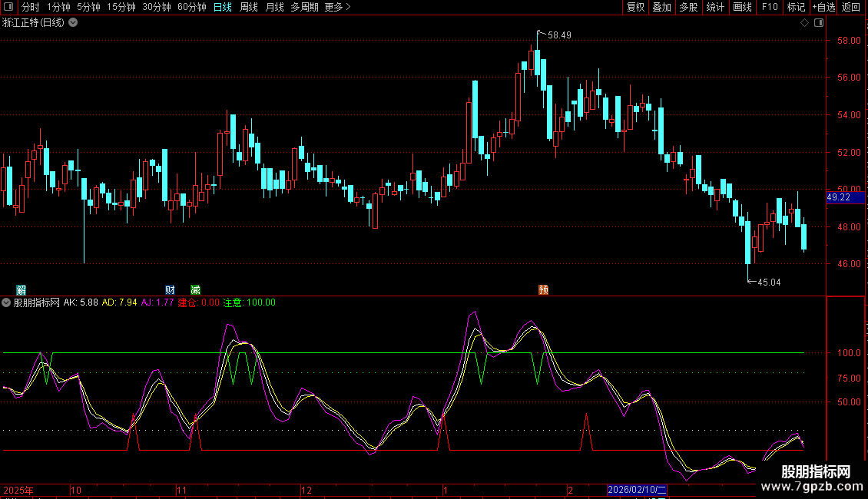Click the 财 financial report marker
The image size is (868, 499).
click(170, 289)
